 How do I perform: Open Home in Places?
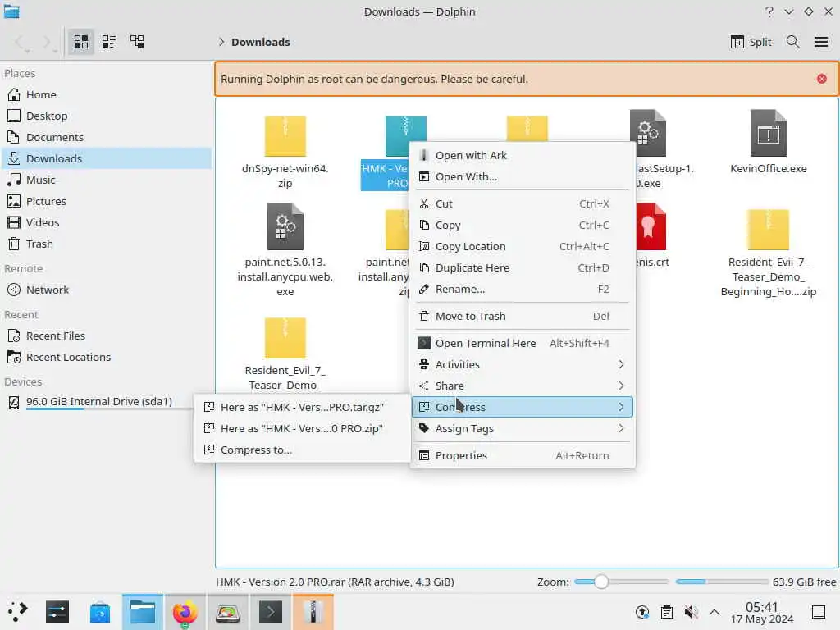point(106,94)
